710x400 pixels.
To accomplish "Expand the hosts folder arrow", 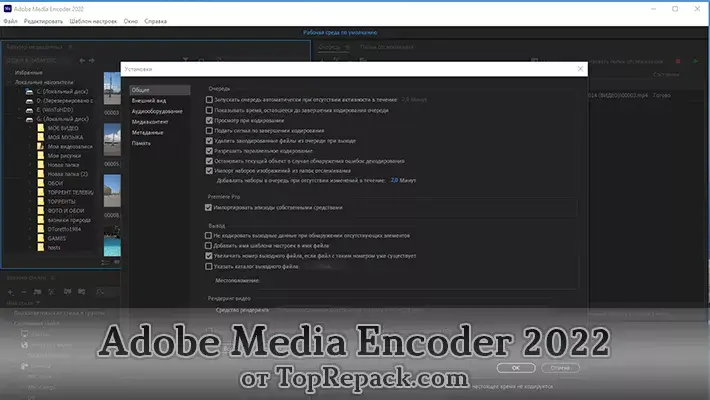I will 30,247.
